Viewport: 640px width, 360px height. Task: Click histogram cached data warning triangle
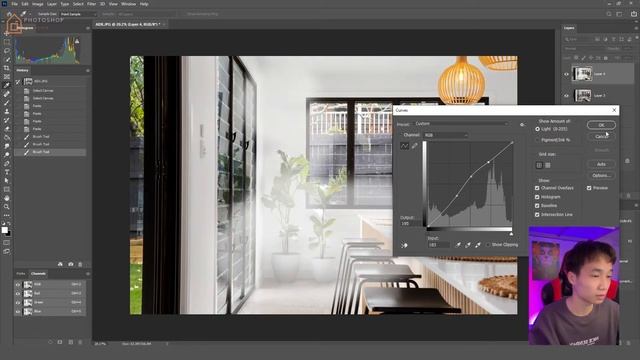click(x=77, y=41)
